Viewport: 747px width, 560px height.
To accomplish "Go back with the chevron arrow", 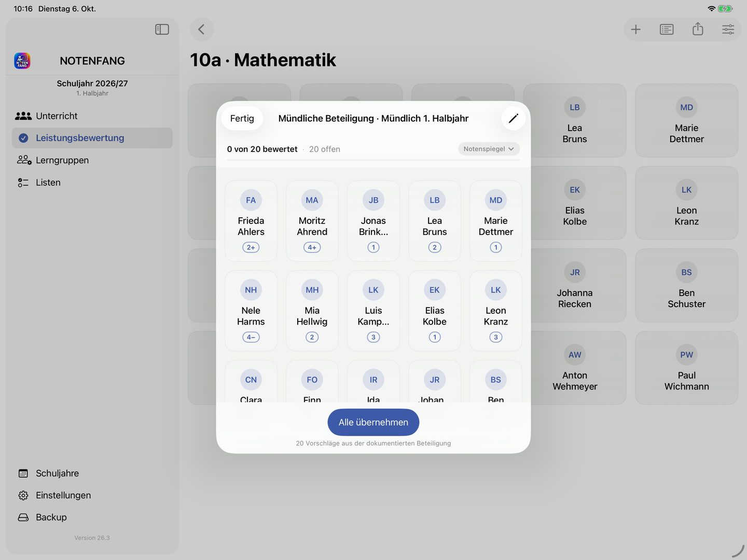I will pos(202,30).
